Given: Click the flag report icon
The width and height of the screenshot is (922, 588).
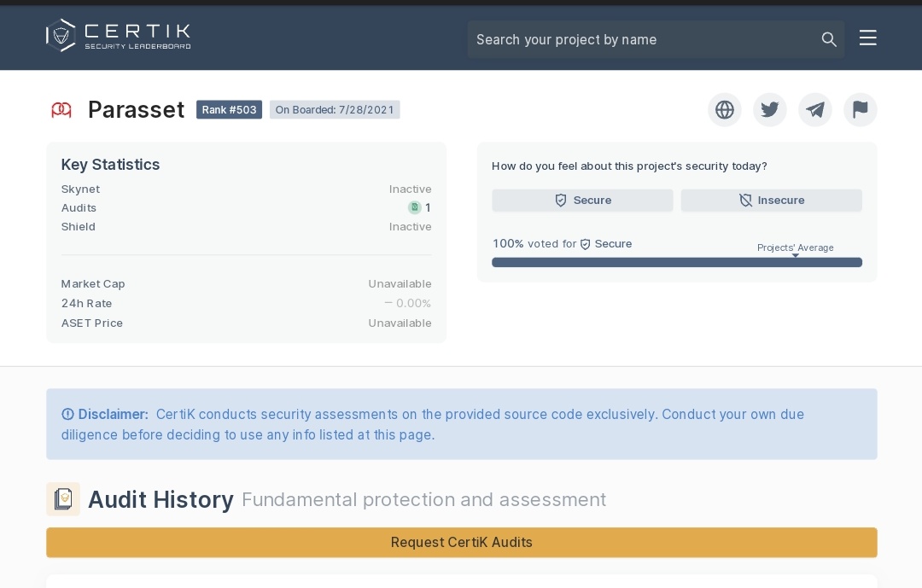Looking at the screenshot, I should click(861, 109).
